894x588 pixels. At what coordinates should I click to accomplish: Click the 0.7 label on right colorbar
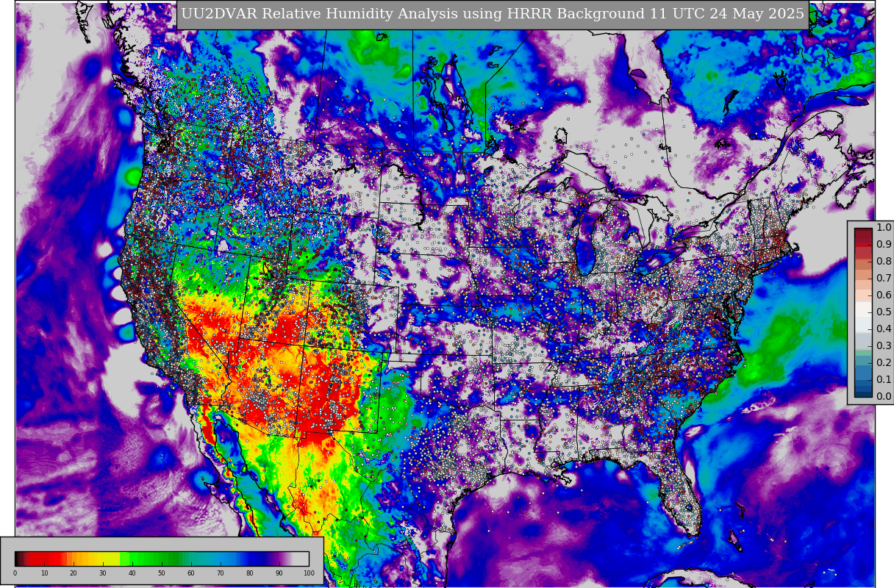884,278
